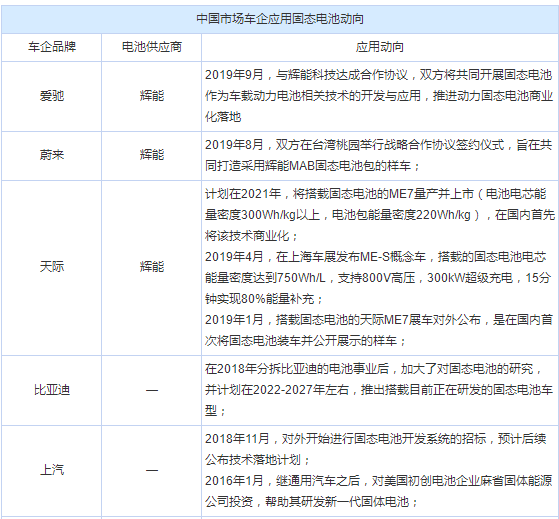This screenshot has height=519, width=559.
Task: Click line 能量密度达到750Wh/L，支持800V高压
Action: pyautogui.click(x=378, y=278)
